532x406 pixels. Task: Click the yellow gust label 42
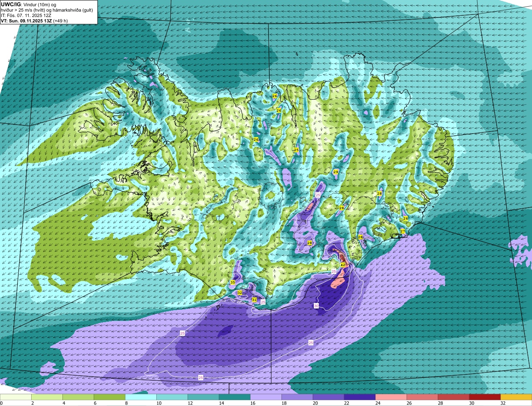343,264
